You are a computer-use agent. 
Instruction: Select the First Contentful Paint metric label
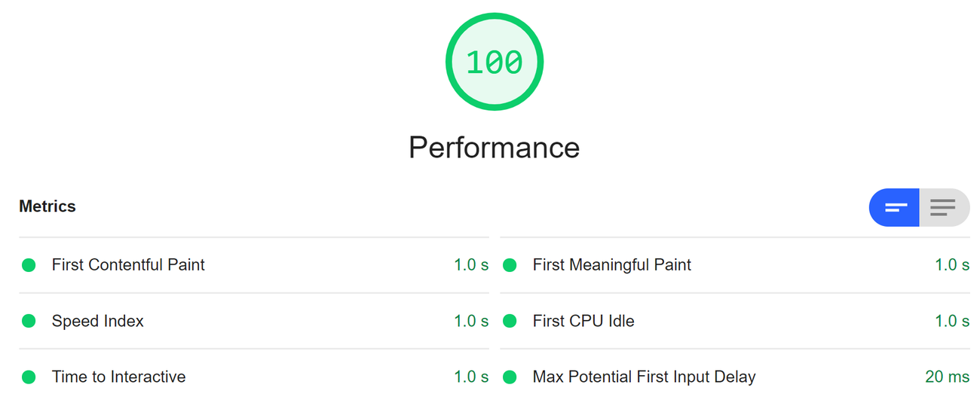(128, 265)
